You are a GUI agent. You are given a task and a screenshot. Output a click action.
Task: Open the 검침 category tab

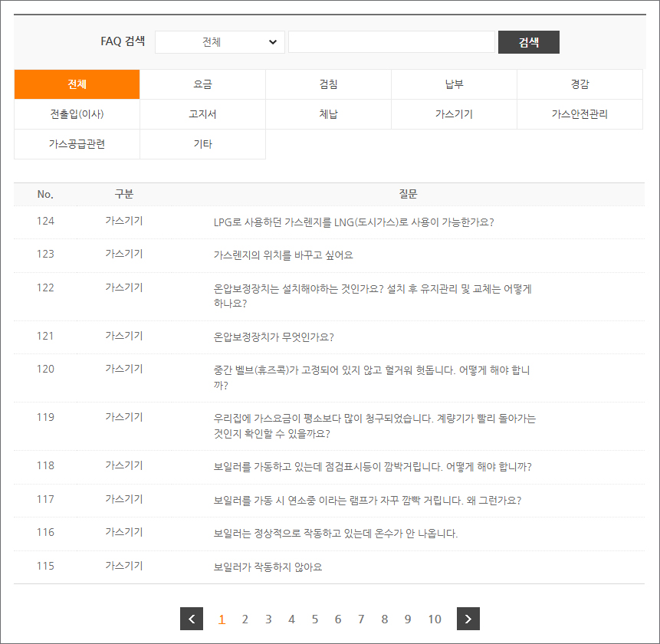point(328,84)
